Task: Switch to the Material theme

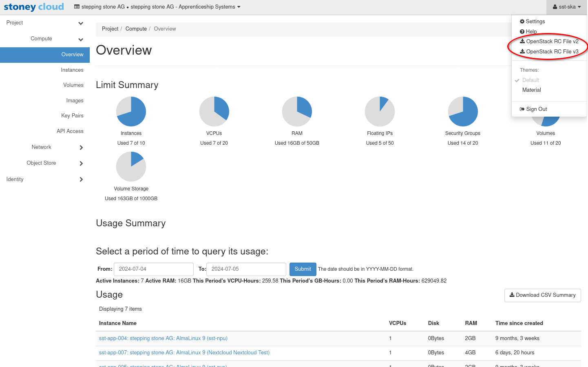Action: point(531,90)
